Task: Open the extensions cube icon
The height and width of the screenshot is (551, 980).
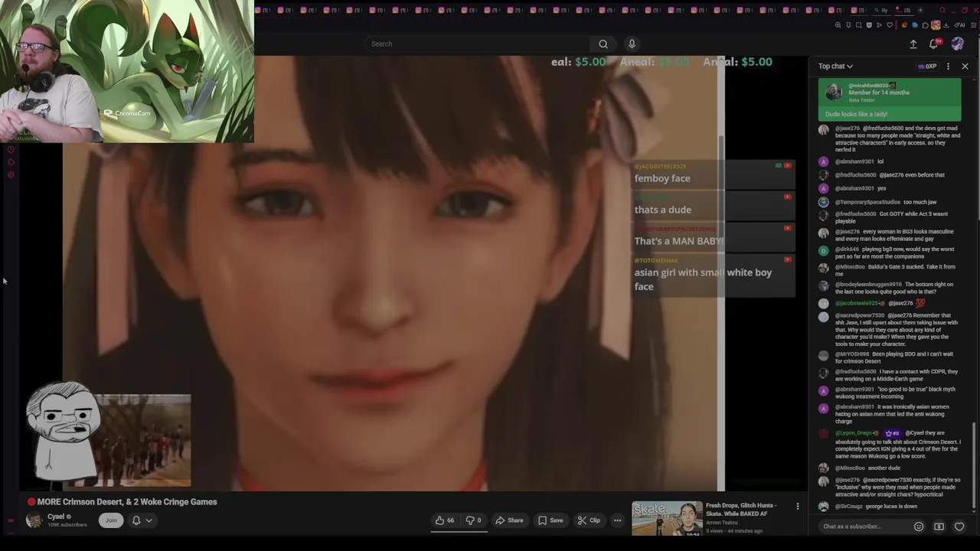Action: [x=925, y=25]
